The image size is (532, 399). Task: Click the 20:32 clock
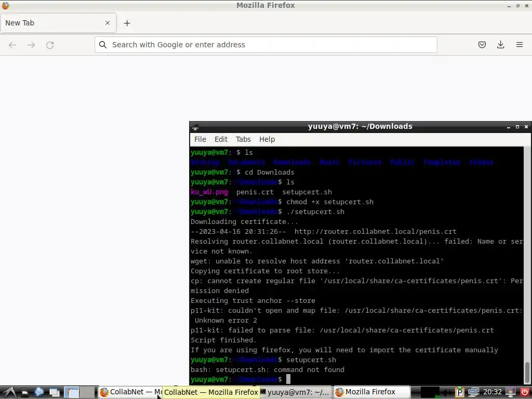493,392
